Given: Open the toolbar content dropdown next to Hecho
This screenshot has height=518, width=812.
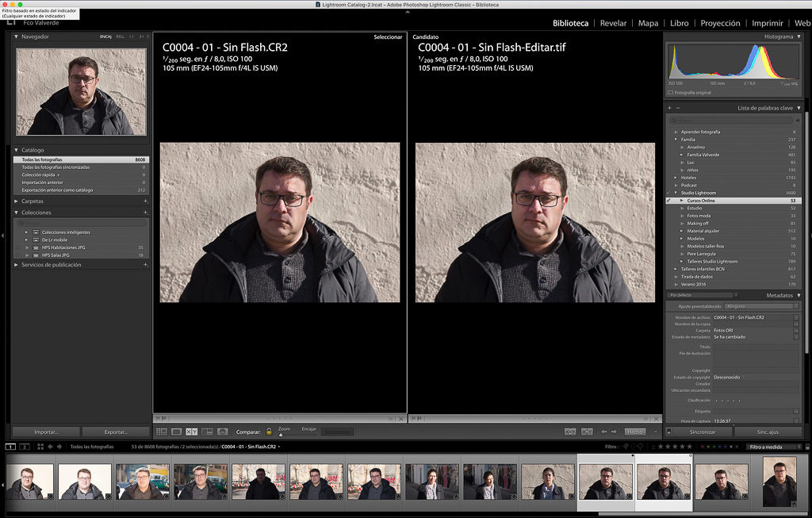Looking at the screenshot, I should pos(655,432).
